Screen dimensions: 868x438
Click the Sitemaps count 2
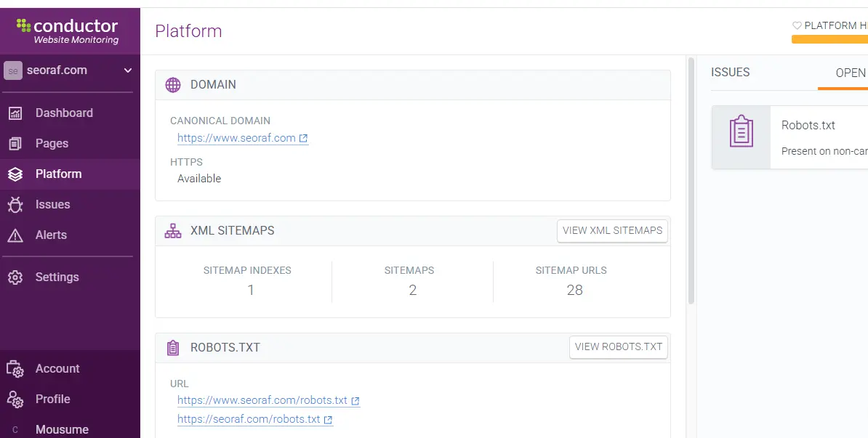[x=412, y=290]
